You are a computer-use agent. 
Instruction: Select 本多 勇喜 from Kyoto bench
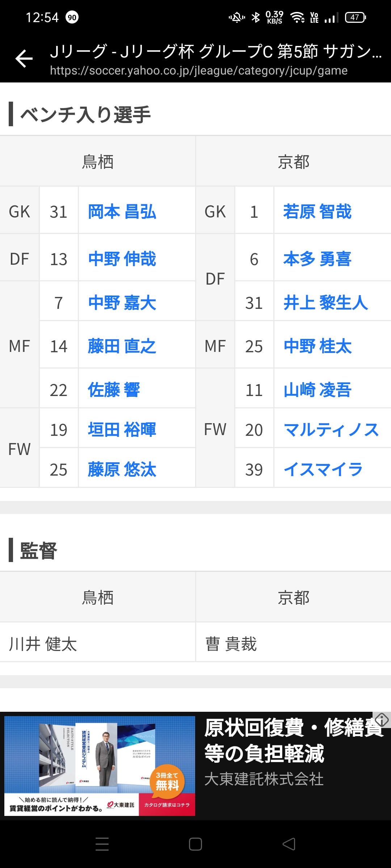click(x=317, y=259)
